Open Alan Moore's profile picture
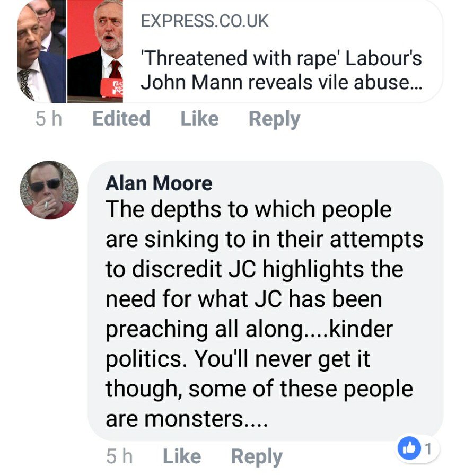This screenshot has width=456, height=476. coord(49,190)
